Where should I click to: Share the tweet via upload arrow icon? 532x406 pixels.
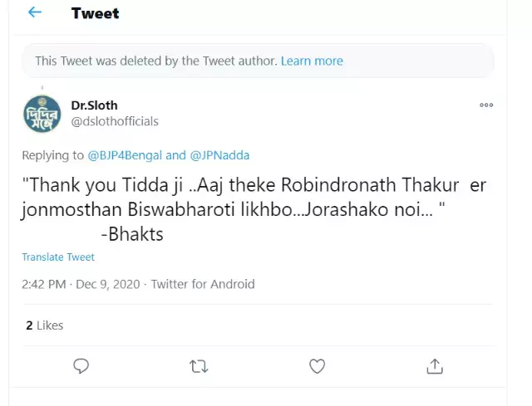pyautogui.click(x=435, y=366)
